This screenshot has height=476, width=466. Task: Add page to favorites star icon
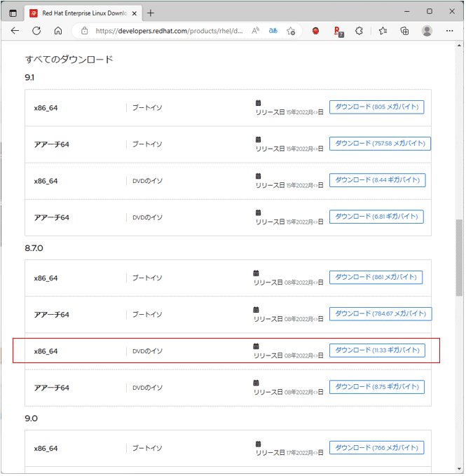[291, 31]
